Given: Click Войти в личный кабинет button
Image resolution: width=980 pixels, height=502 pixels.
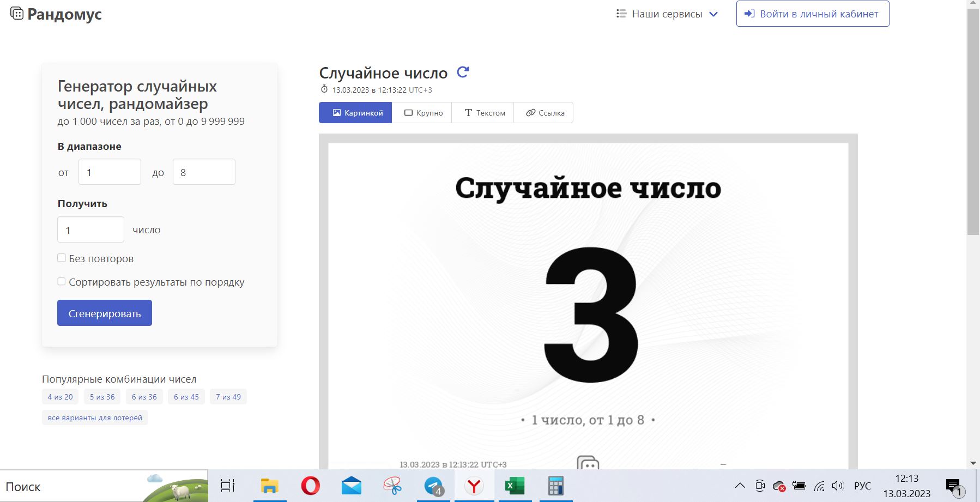Looking at the screenshot, I should coord(812,14).
